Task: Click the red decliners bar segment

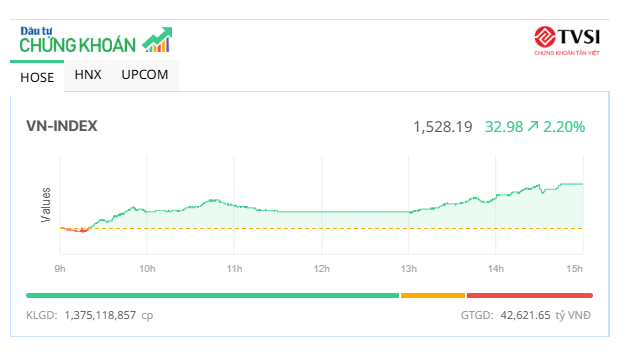Action: (x=530, y=295)
